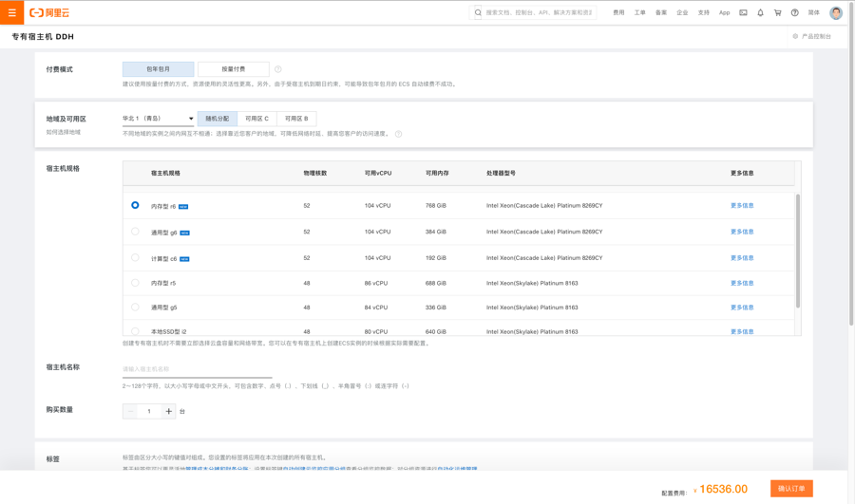Screen dimensions: 855x504
Task: Click the minus icon to decrease 购买数量
Action: point(130,411)
